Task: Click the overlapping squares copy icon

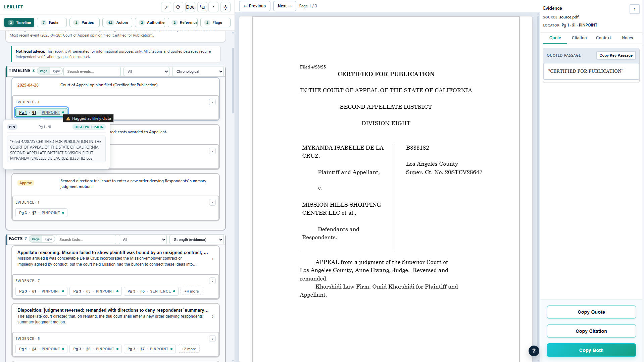Action: [202, 7]
